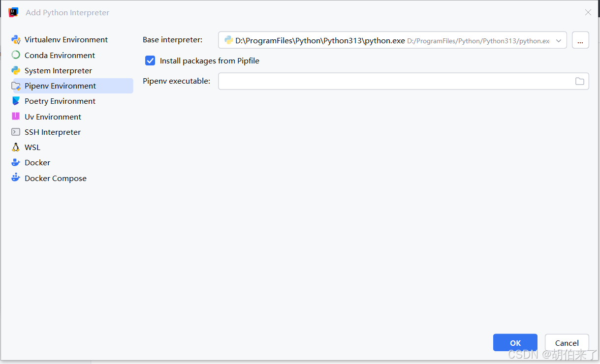Click the WSL penguin icon
The height and width of the screenshot is (364, 600).
click(16, 147)
